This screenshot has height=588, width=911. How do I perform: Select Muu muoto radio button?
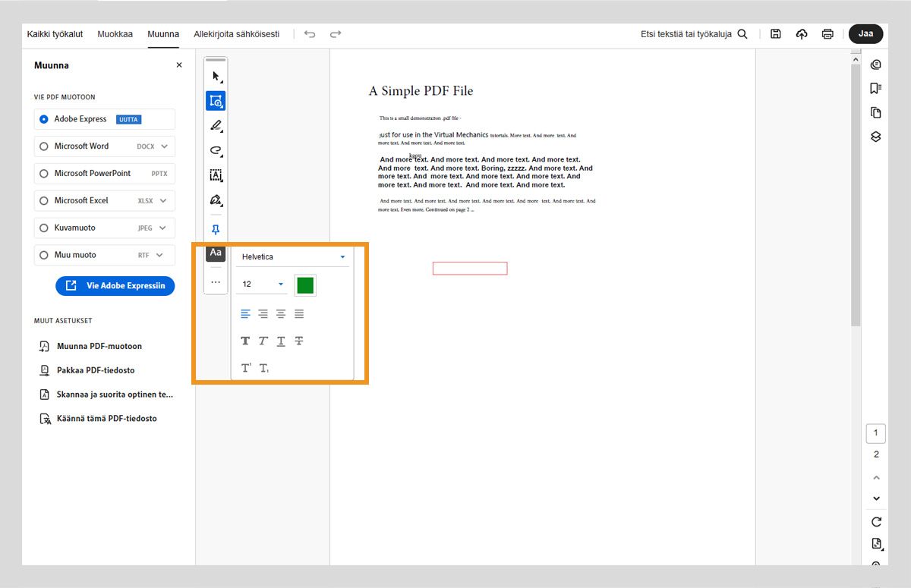pyautogui.click(x=44, y=255)
